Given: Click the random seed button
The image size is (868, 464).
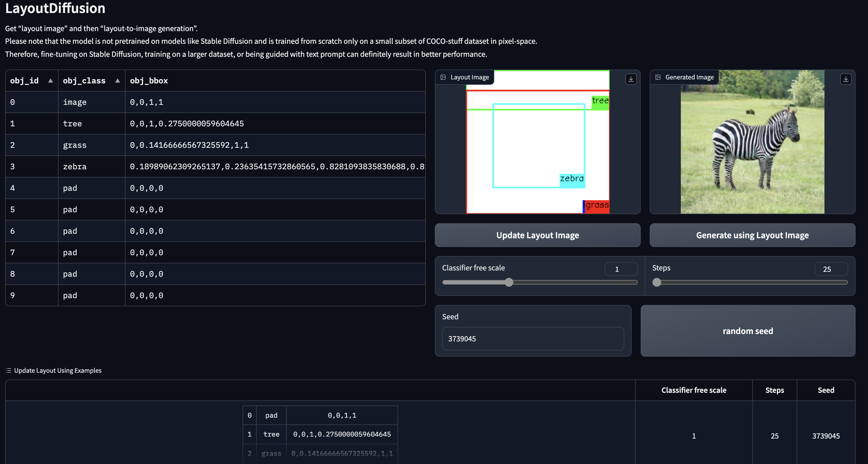Looking at the screenshot, I should [747, 331].
